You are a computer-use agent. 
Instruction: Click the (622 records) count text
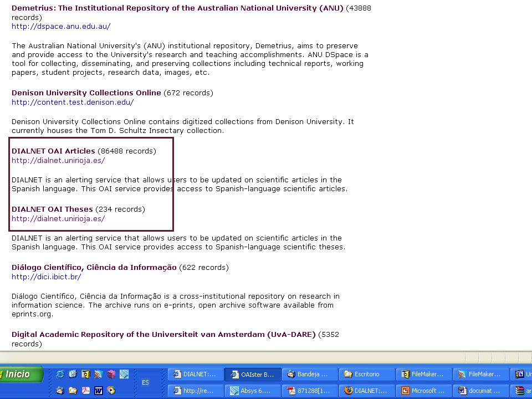tap(204, 267)
